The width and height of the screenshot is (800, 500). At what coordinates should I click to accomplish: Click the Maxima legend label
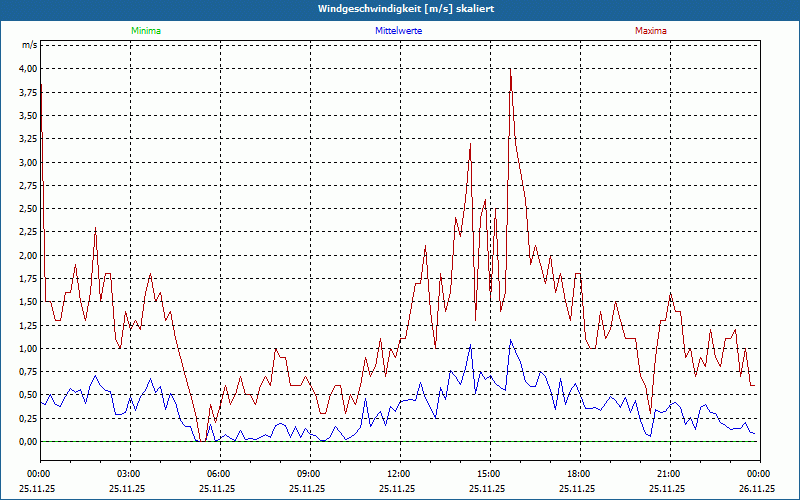[651, 31]
